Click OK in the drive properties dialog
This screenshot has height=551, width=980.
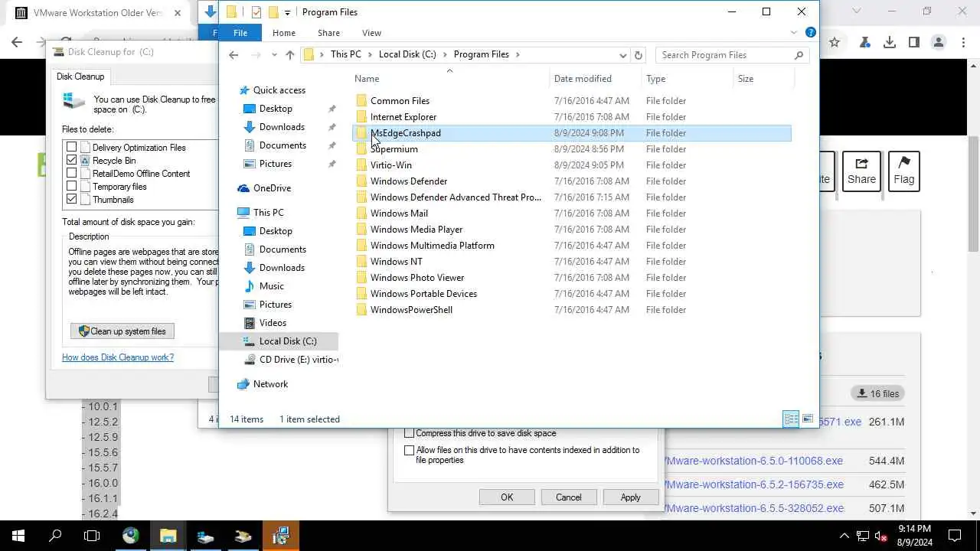tap(507, 497)
